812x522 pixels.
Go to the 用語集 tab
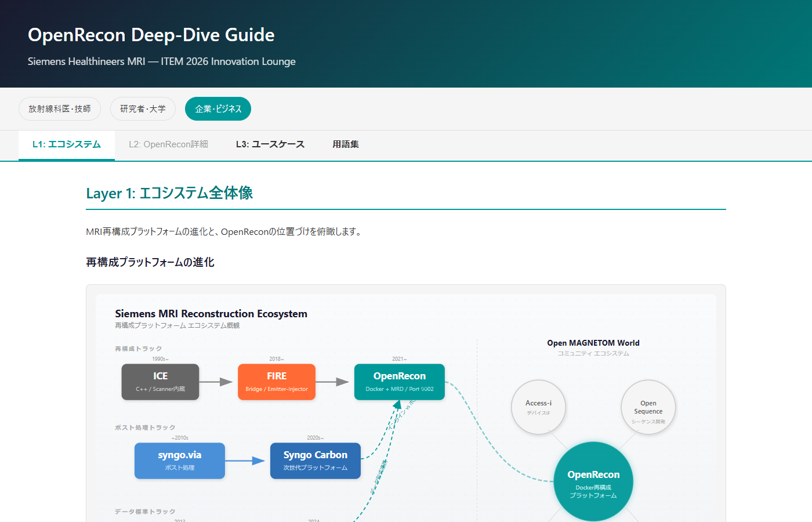tap(346, 144)
